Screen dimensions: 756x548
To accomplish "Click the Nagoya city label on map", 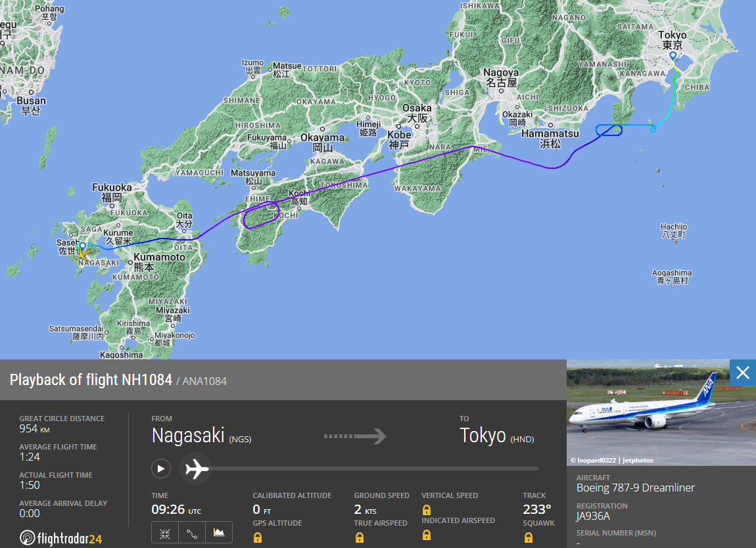I will tap(501, 77).
